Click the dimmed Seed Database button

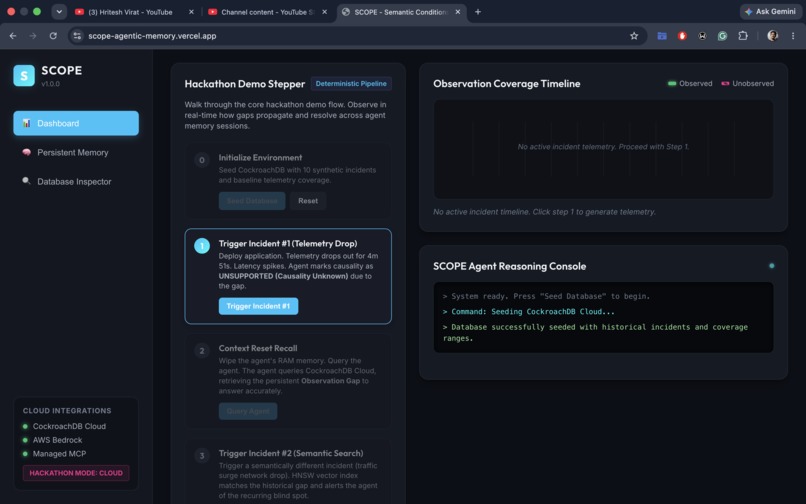click(x=252, y=201)
